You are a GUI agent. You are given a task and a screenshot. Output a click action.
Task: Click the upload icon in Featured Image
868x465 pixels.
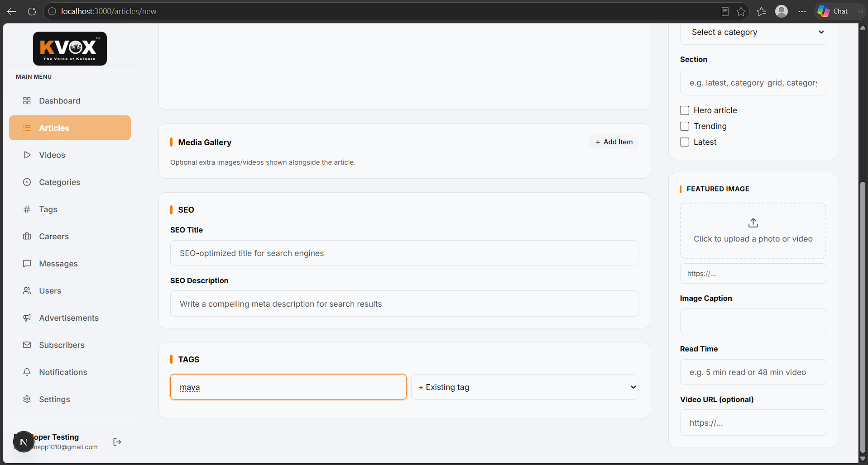[x=753, y=223]
